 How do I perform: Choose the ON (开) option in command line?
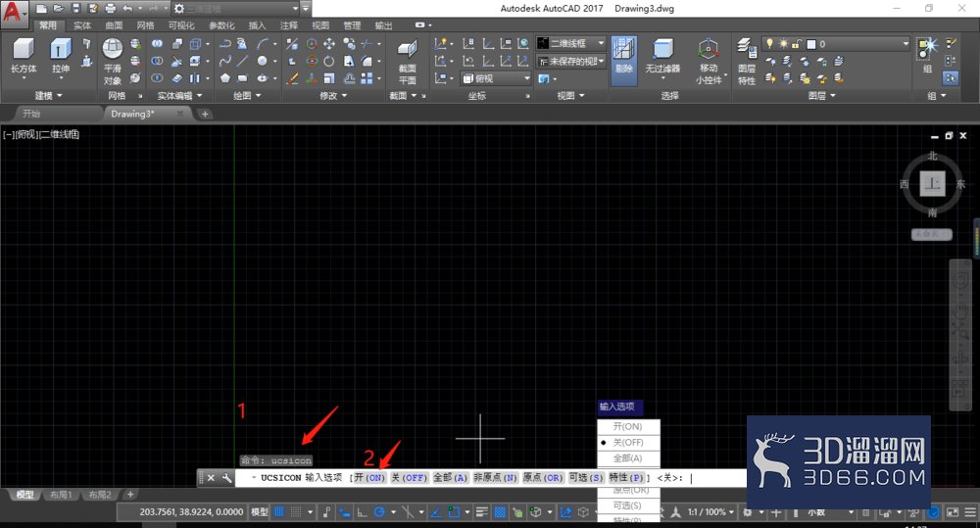pos(370,477)
